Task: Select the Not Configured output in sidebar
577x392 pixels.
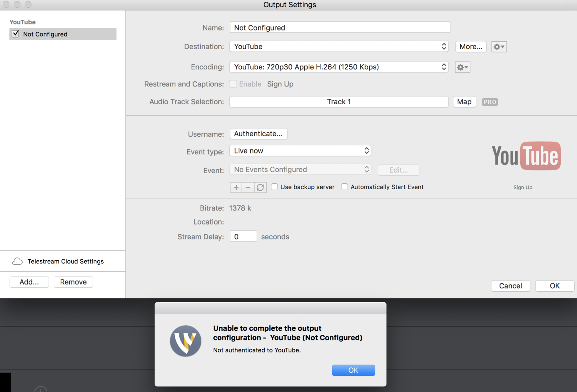Action: coord(63,34)
